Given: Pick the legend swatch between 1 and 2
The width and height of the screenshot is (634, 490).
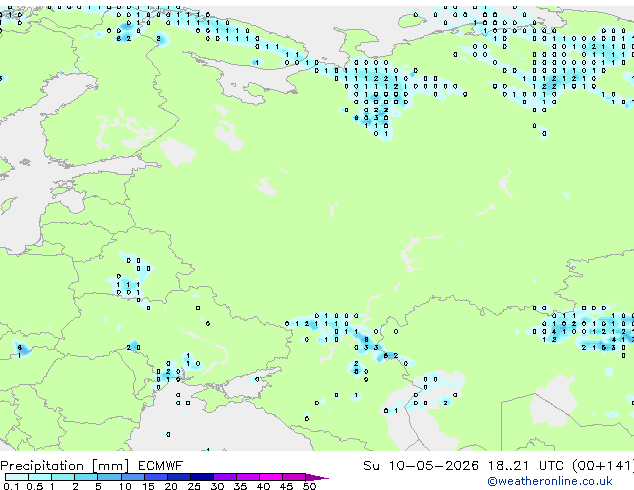Looking at the screenshot, I should (x=63, y=477).
